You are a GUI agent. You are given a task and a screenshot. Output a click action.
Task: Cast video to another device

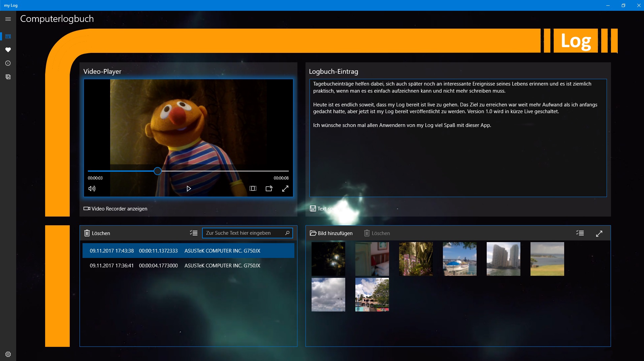click(x=269, y=189)
